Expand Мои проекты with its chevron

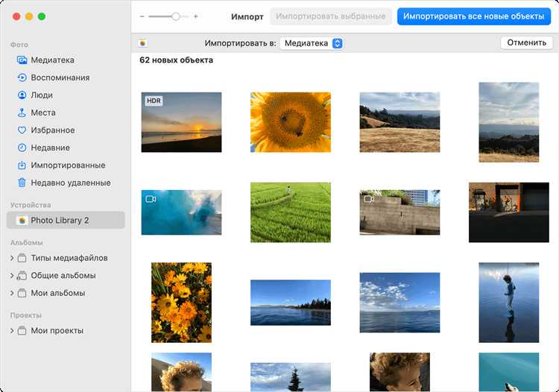12,331
